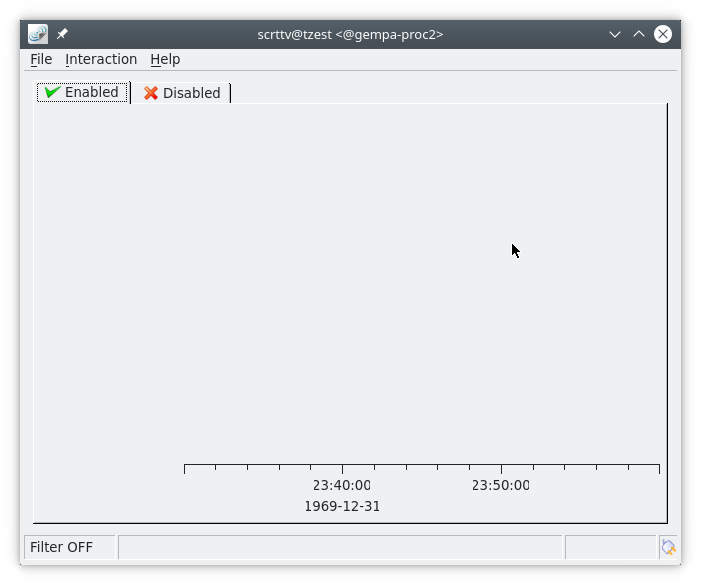Click the 23:50:00 time axis label
Image resolution: width=701 pixels, height=585 pixels.
(x=500, y=485)
